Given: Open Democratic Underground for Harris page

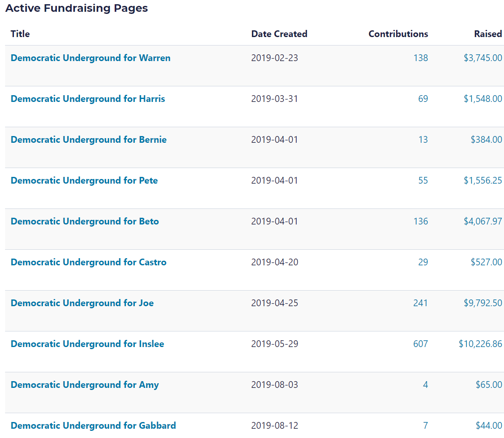Looking at the screenshot, I should [88, 99].
